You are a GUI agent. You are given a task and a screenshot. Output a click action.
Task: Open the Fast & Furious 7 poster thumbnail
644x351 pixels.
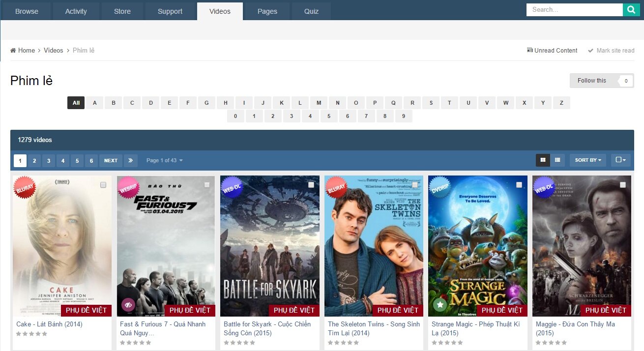click(166, 246)
